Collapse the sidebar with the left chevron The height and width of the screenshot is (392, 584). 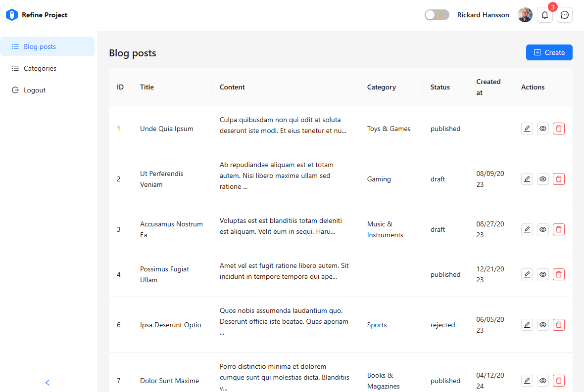(x=48, y=382)
